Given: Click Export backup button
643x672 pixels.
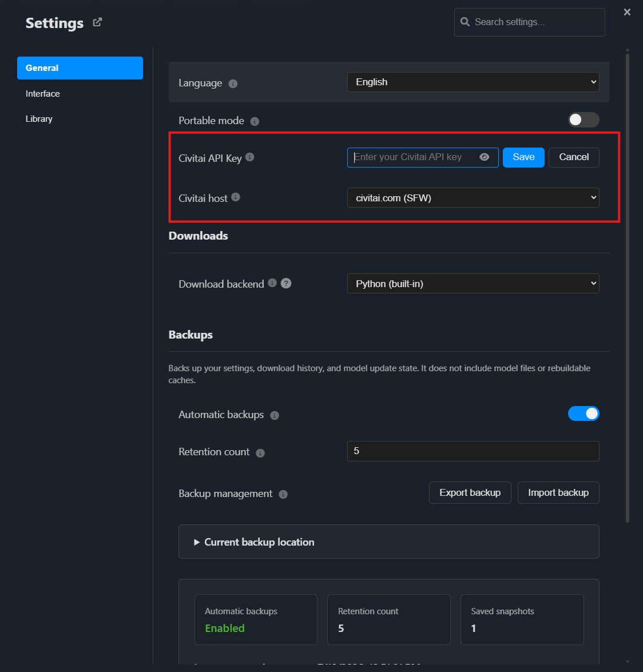Looking at the screenshot, I should point(470,493).
